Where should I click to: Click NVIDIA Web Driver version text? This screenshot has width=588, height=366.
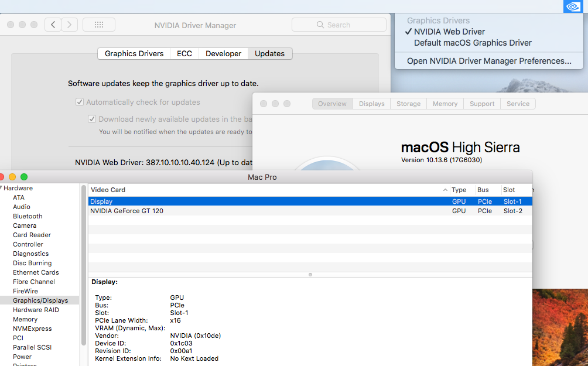coord(163,162)
